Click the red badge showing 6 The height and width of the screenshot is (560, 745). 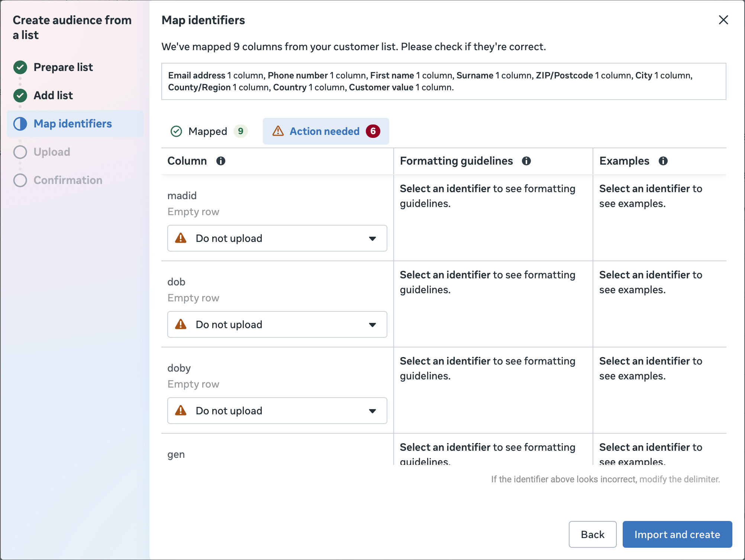point(373,131)
